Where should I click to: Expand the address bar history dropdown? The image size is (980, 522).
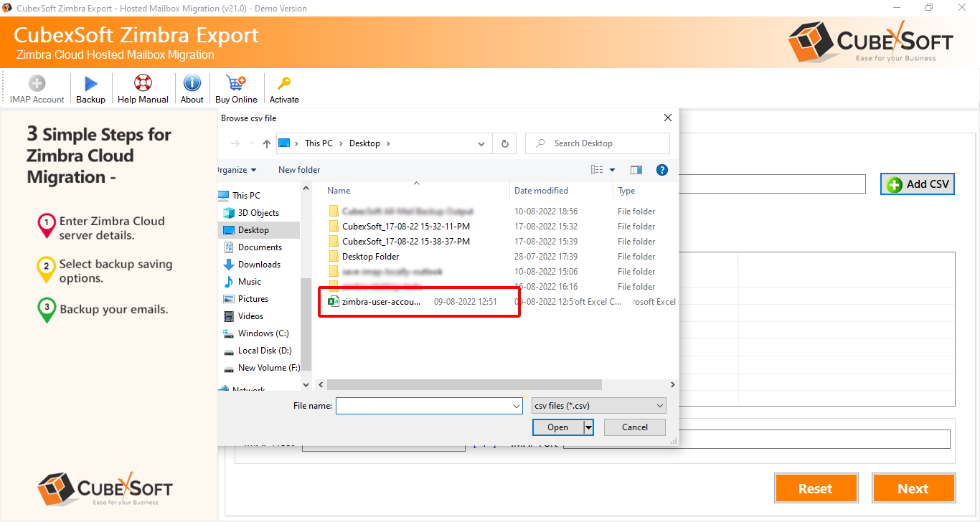(481, 143)
